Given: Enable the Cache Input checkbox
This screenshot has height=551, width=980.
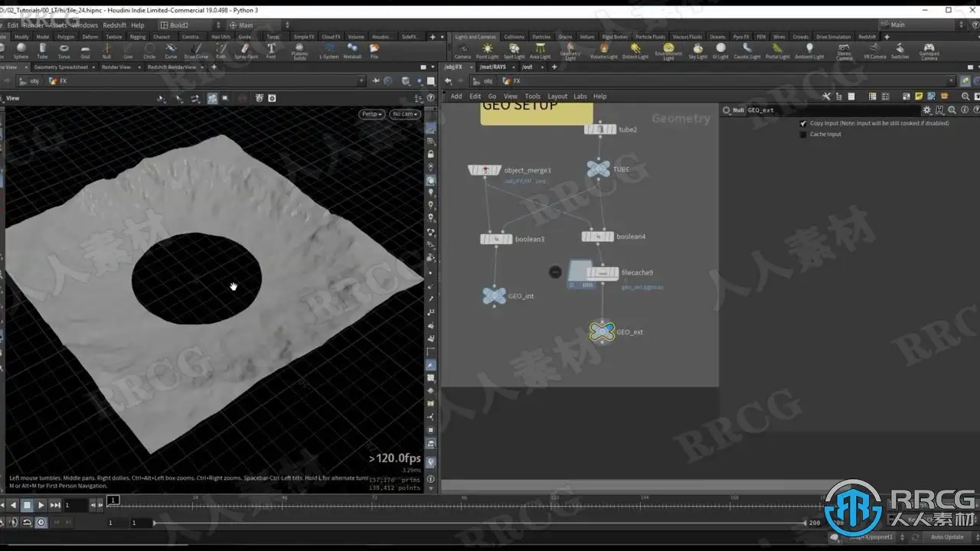Looking at the screenshot, I should click(x=803, y=135).
